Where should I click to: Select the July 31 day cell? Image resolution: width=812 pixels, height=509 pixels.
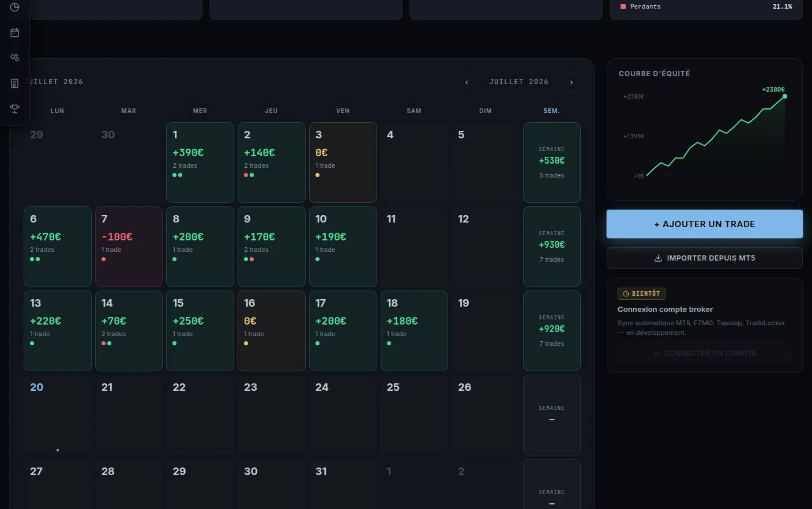(343, 484)
